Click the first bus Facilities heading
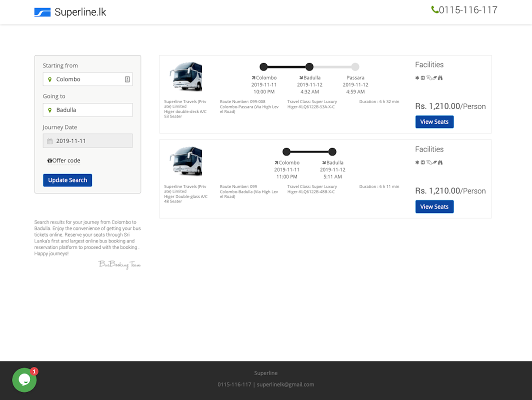 [x=429, y=64]
